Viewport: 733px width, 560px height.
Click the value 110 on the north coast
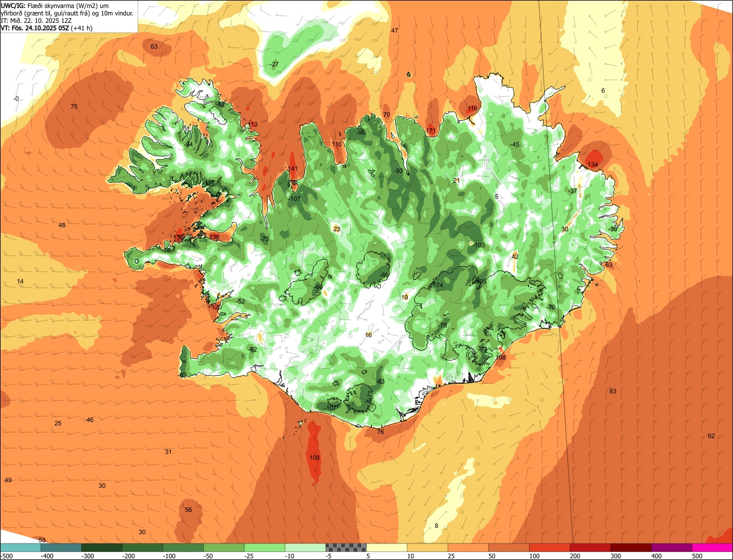337,145
